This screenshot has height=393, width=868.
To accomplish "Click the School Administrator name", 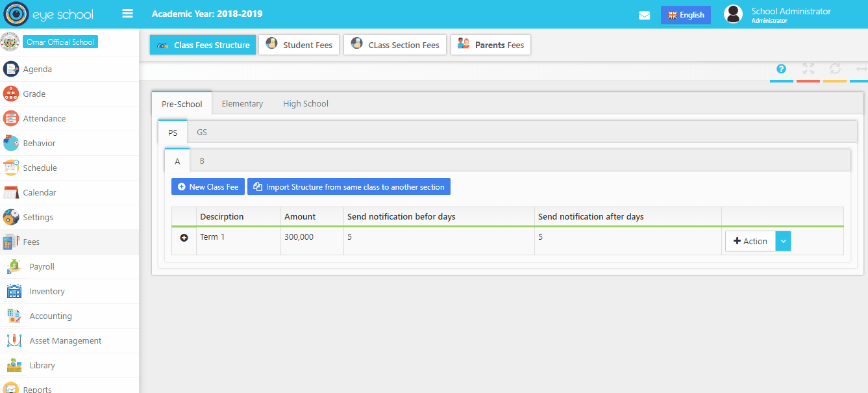I will pos(791,11).
